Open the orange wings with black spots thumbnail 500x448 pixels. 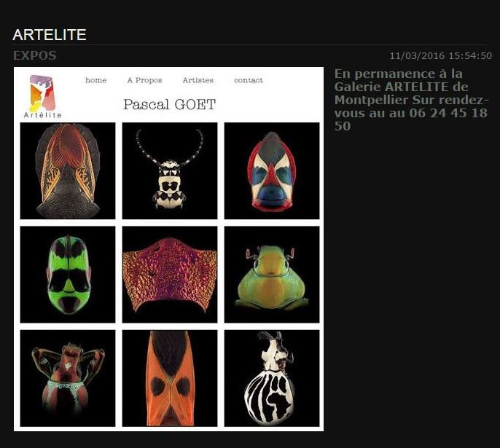click(x=170, y=378)
